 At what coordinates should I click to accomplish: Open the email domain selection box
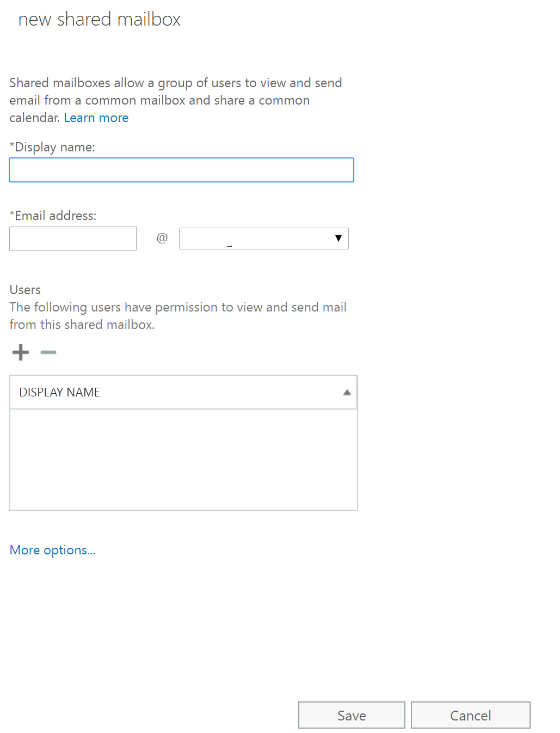tap(257, 239)
